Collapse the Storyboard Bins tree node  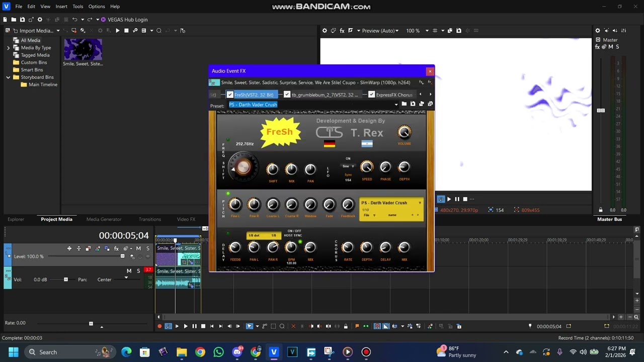(x=8, y=77)
